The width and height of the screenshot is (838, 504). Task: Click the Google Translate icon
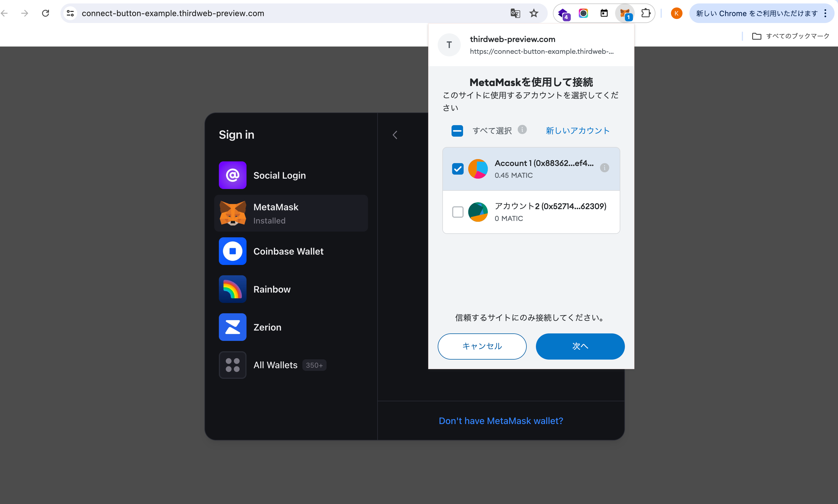click(515, 13)
